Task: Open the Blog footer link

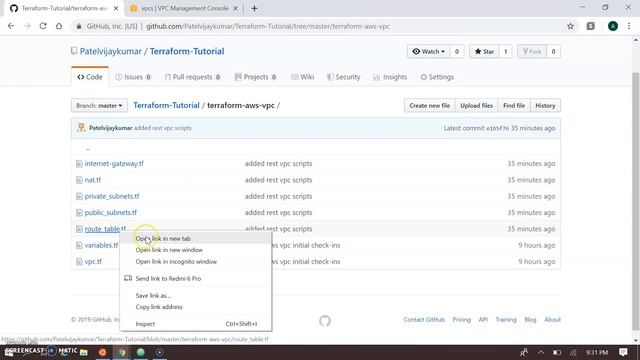Action: point(530,320)
